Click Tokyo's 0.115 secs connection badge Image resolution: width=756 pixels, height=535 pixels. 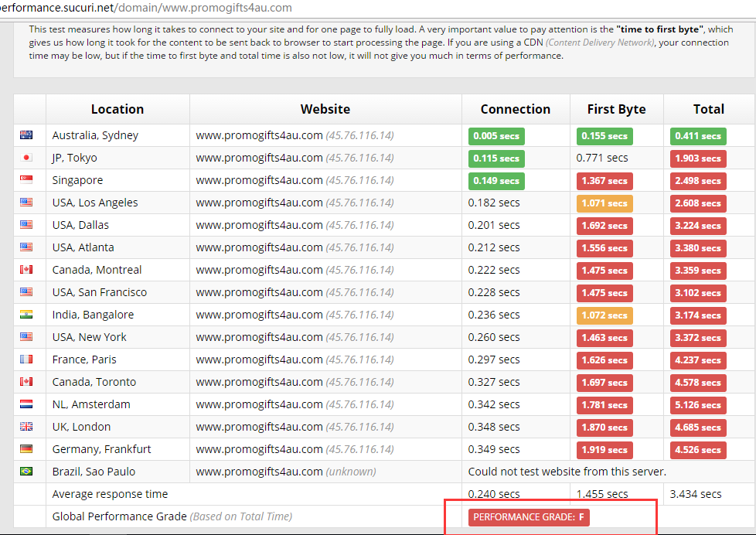tap(496, 158)
